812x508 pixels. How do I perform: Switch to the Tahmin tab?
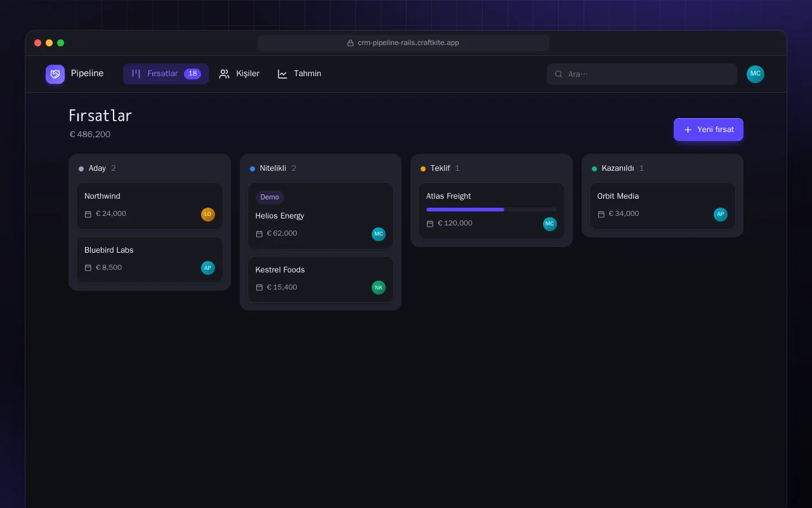click(x=299, y=74)
